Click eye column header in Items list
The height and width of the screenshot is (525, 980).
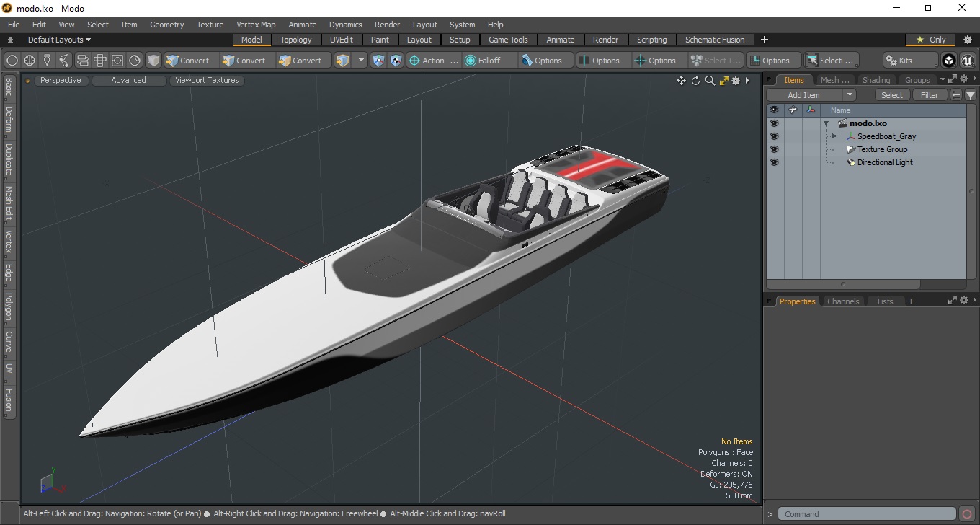tap(775, 110)
